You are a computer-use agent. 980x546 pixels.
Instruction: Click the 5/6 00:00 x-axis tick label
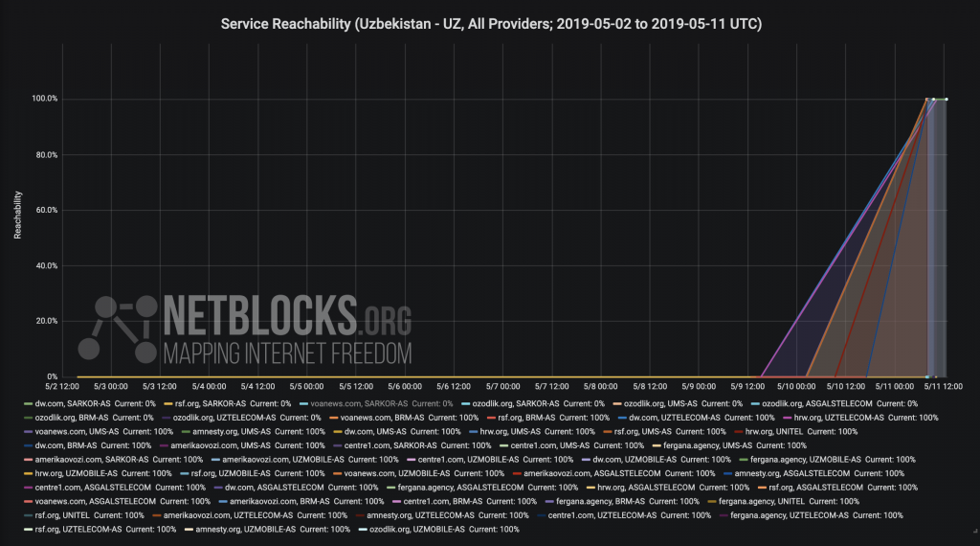[405, 387]
